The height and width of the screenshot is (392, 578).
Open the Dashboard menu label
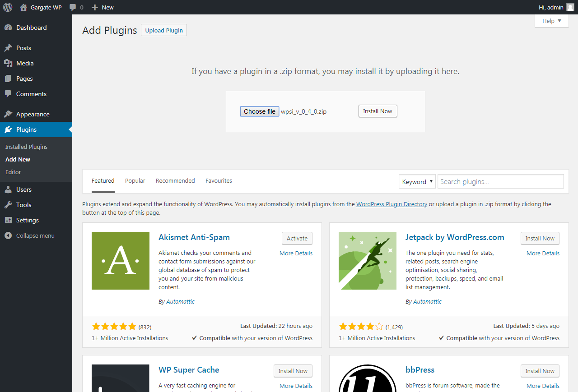[32, 28]
